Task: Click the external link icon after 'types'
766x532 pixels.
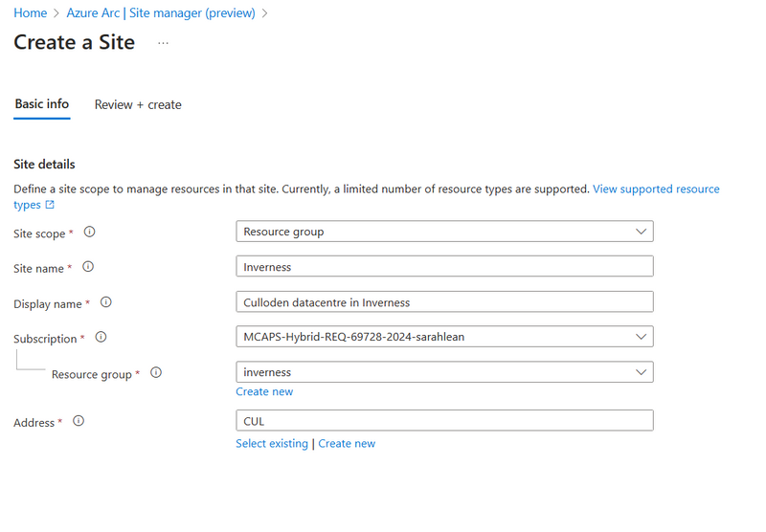Action: [50, 205]
